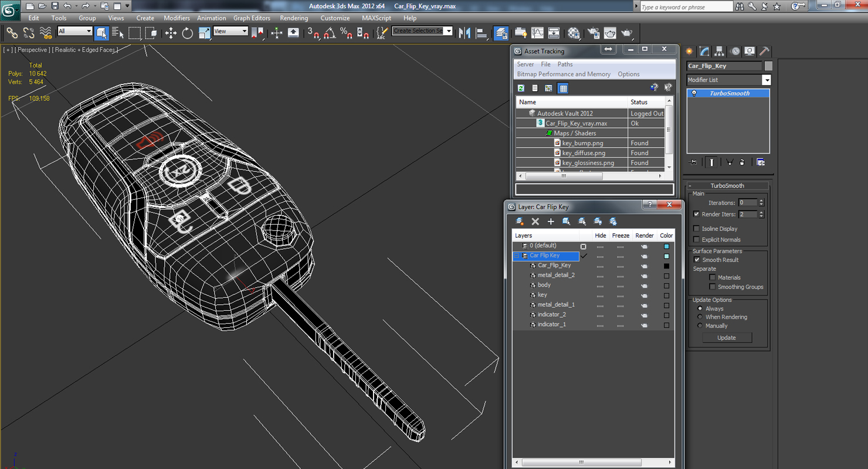
Task: Delete highlighted layer with X icon
Action: [x=535, y=221]
